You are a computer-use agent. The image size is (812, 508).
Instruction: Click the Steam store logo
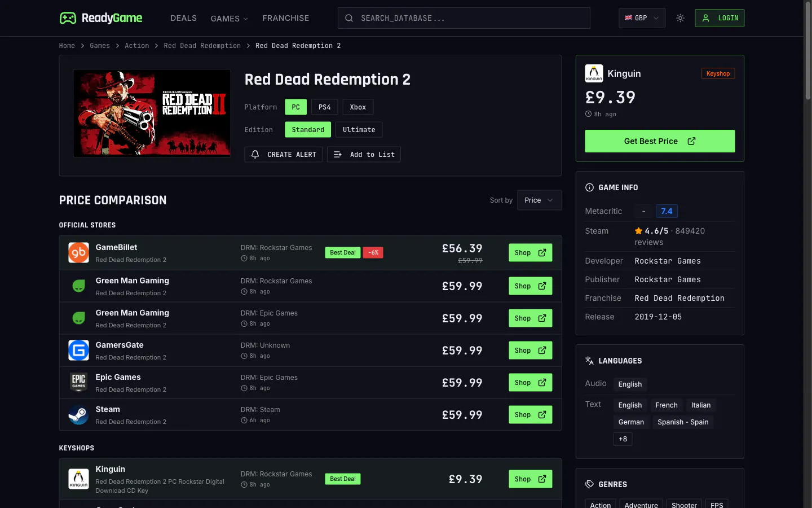(x=78, y=415)
